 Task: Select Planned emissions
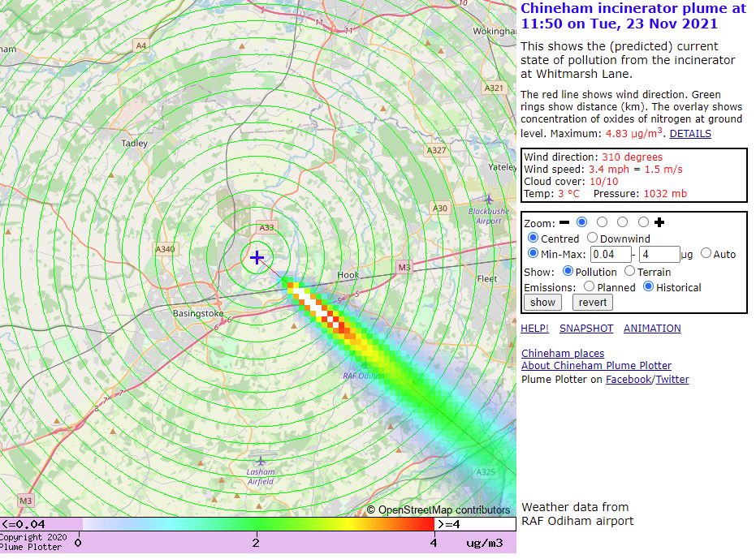pyautogui.click(x=589, y=286)
